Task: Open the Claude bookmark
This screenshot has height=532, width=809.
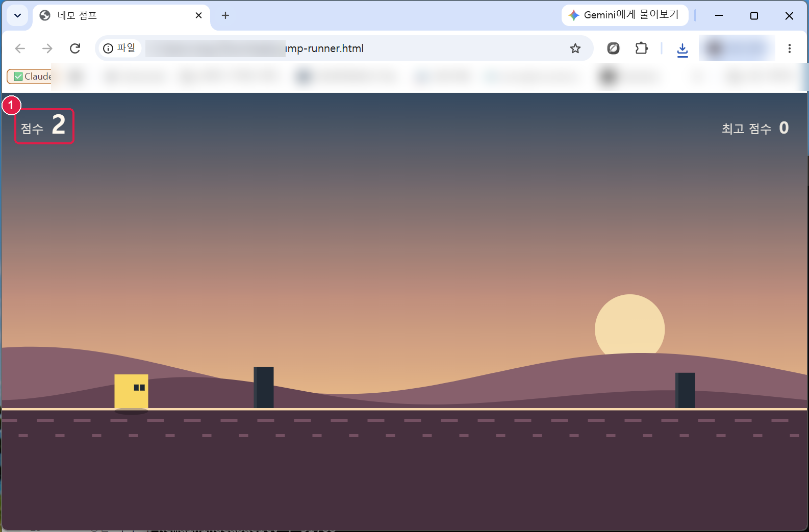Action: click(x=30, y=77)
